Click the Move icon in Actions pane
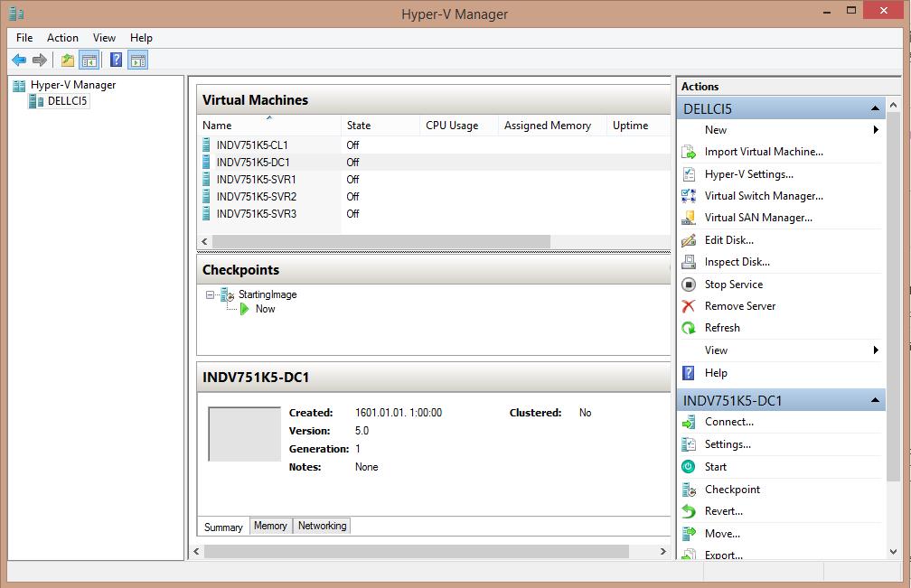The height and width of the screenshot is (588, 911). click(x=689, y=534)
